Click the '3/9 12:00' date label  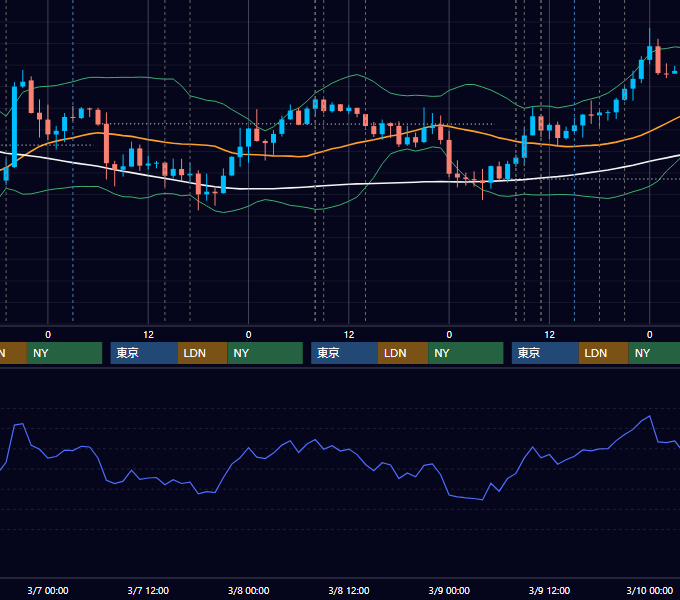click(549, 590)
